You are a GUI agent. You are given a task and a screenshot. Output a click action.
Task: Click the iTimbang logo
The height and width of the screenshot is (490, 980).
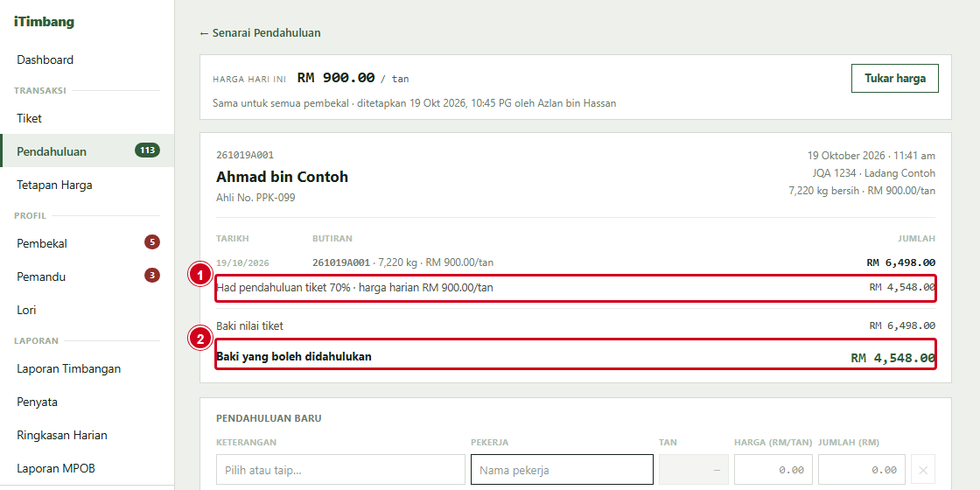(44, 22)
